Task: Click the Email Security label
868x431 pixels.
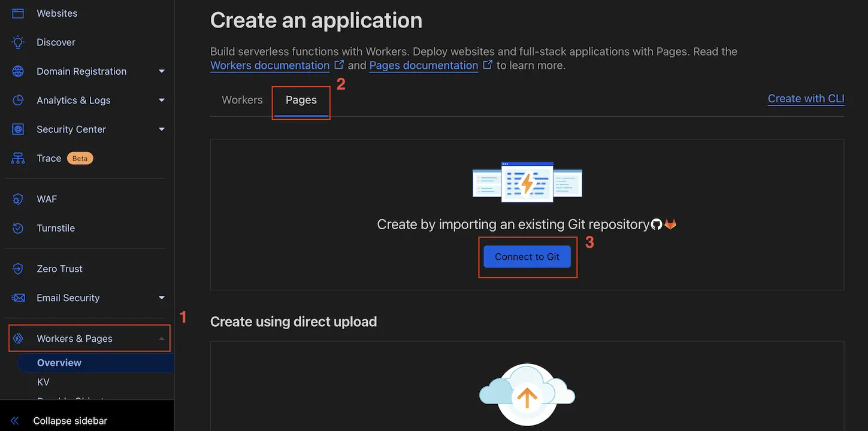Action: tap(68, 298)
